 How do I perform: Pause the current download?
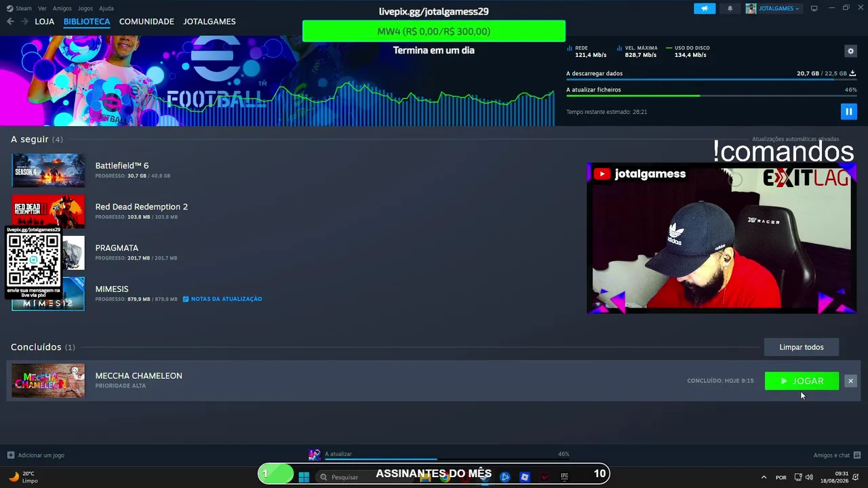pos(848,111)
